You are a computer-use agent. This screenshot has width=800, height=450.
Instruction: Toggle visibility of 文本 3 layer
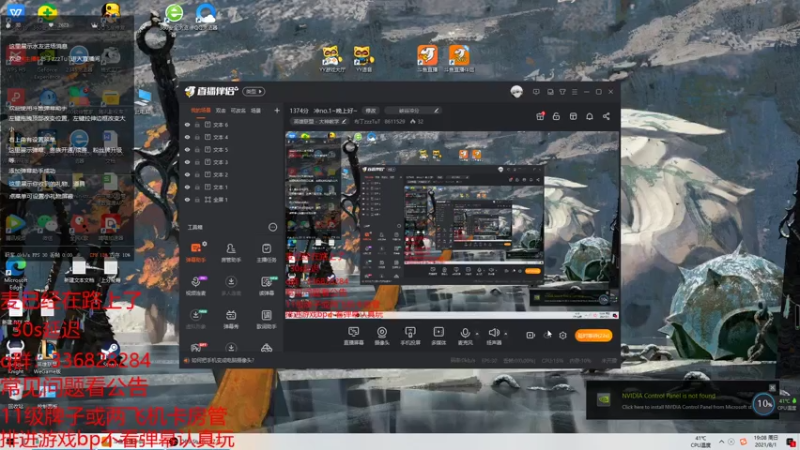187,162
